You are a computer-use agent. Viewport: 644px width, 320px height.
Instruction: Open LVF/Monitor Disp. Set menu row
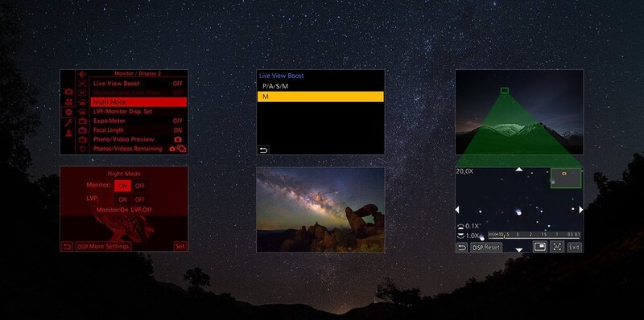(138, 112)
